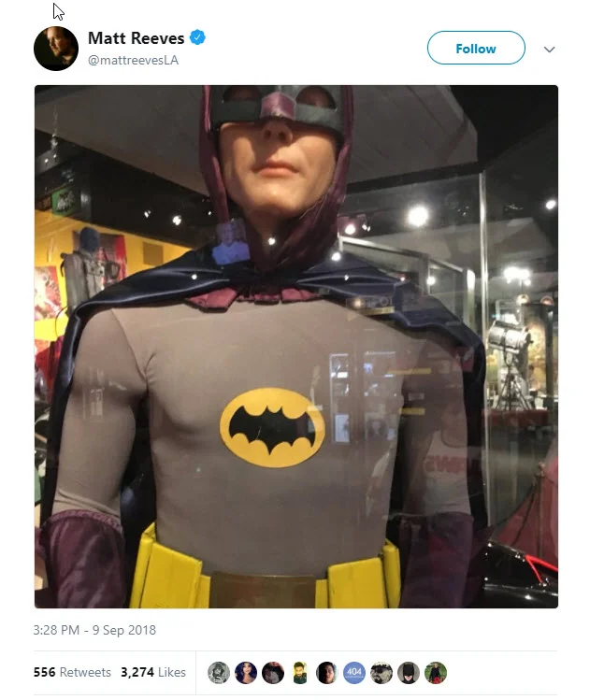Open the Batman costume photo

[296, 347]
